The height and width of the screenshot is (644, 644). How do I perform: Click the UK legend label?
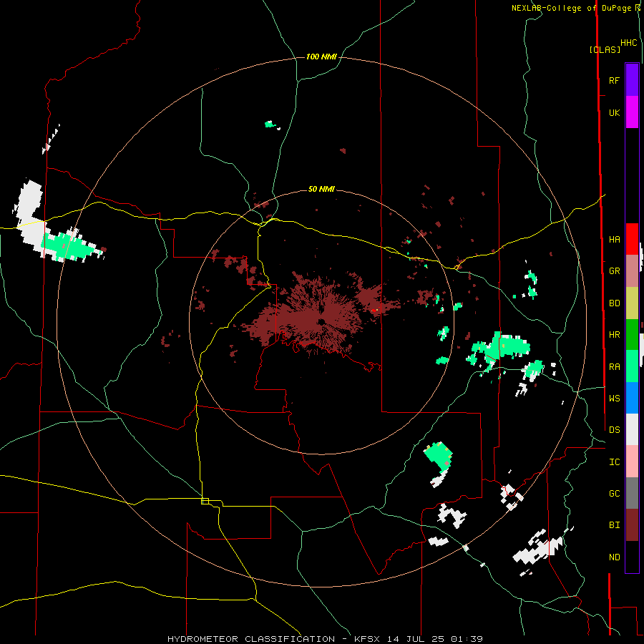(x=614, y=112)
